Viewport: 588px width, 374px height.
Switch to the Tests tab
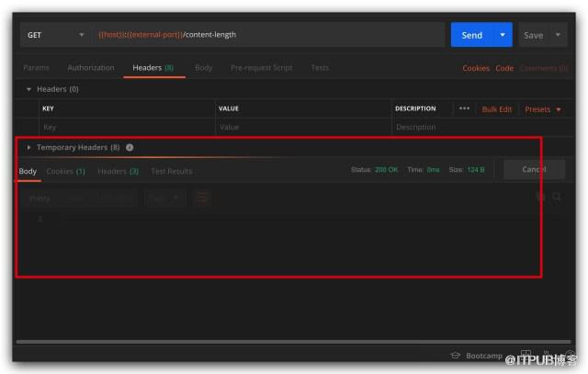point(320,68)
